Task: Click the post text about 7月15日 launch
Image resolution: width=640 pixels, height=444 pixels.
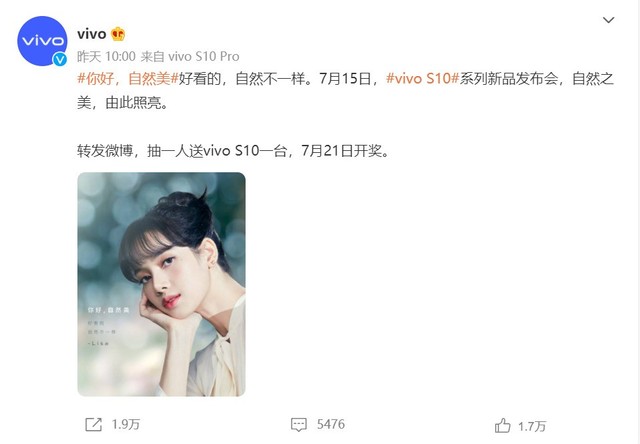Action: 345,90
